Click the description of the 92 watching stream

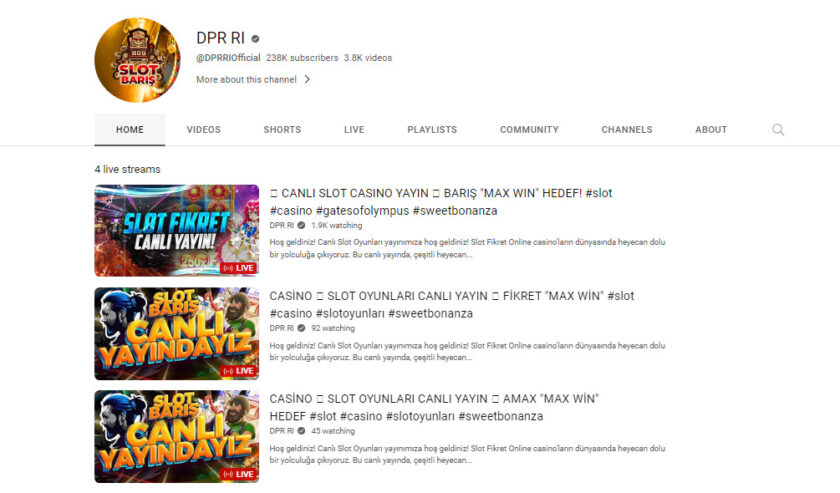[x=467, y=352]
